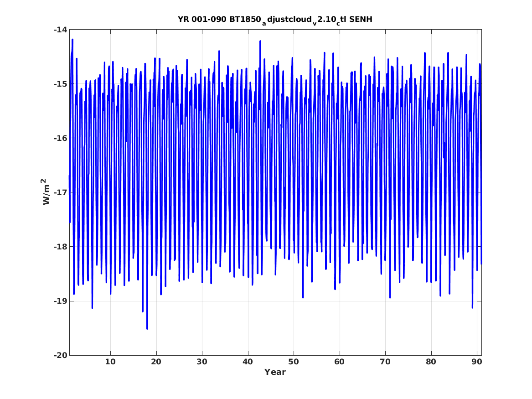Click the -18 y-axis tick label

[x=60, y=247]
